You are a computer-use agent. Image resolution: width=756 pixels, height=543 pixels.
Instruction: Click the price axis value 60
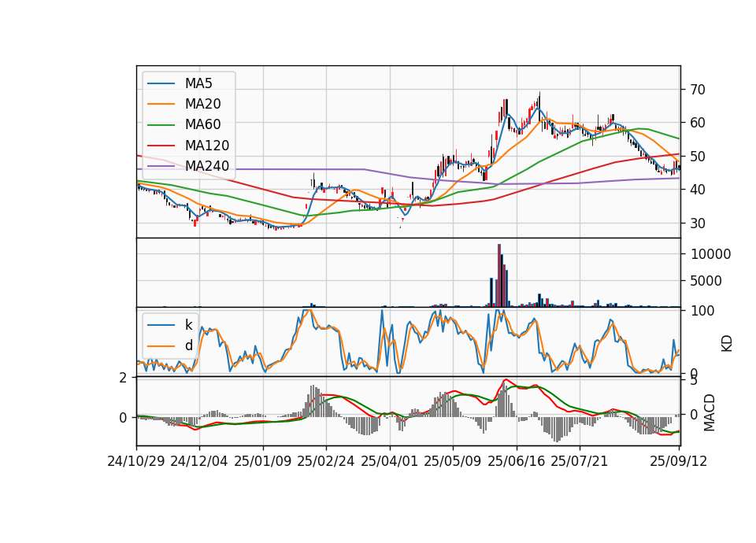(698, 123)
